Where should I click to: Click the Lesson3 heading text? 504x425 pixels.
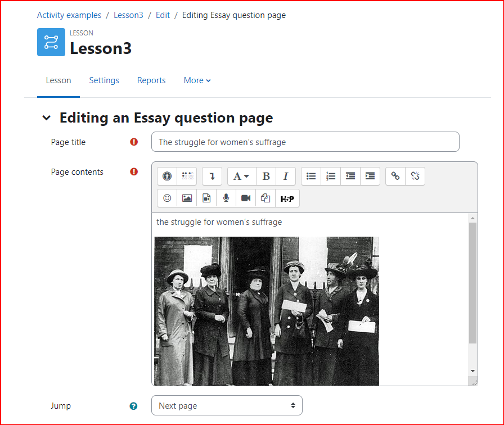(101, 48)
